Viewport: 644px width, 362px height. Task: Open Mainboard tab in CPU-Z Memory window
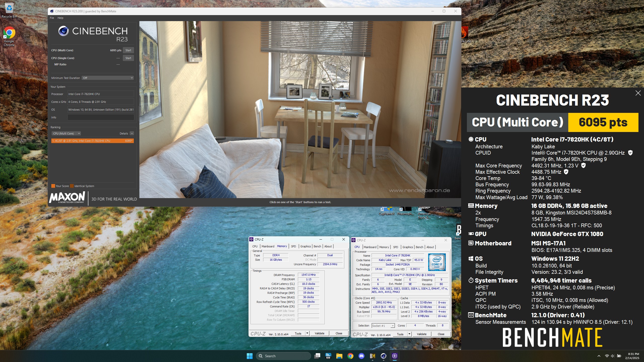click(x=268, y=246)
